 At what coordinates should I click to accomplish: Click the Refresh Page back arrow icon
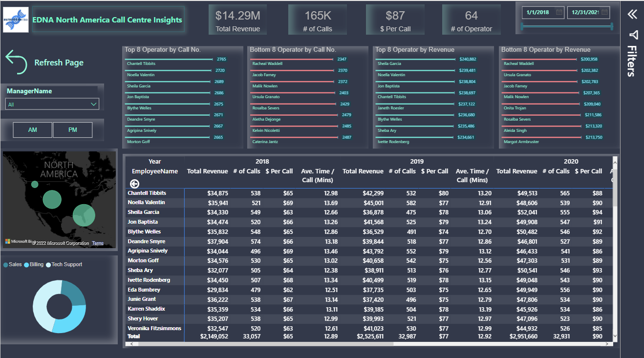click(x=16, y=62)
